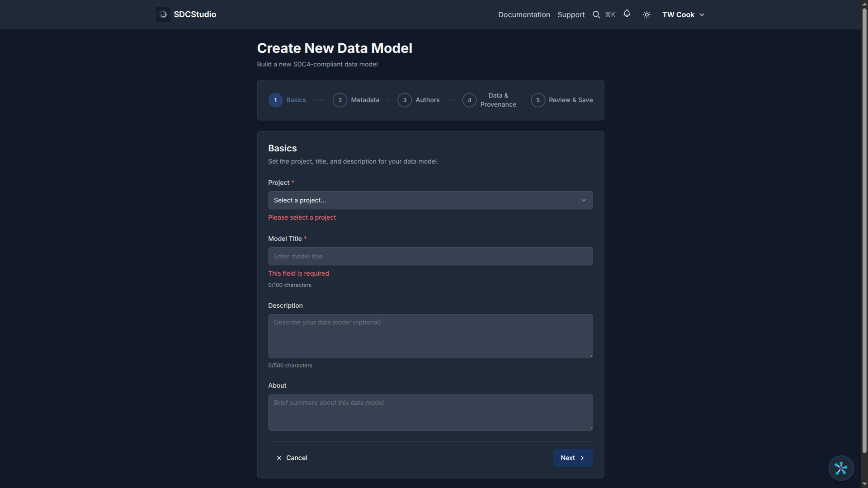Open notifications bell icon
868x488 pixels.
(627, 14)
